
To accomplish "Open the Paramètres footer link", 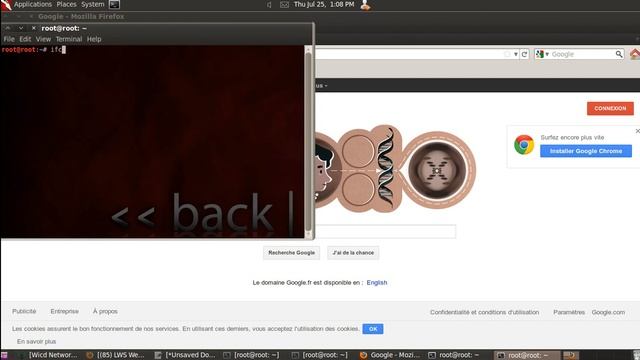I will coord(569,312).
